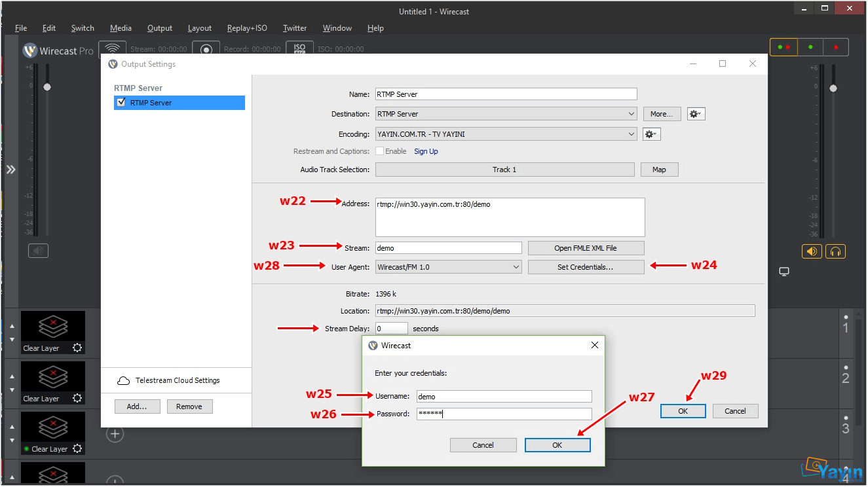868x487 pixels.
Task: Click the Set Credentials... button
Action: (x=586, y=267)
